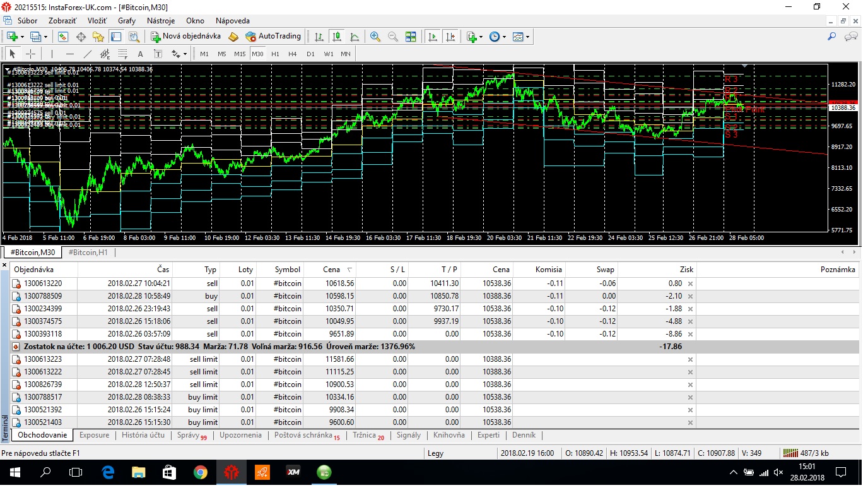Open the Denník tab
The width and height of the screenshot is (868, 495).
pyautogui.click(x=524, y=435)
